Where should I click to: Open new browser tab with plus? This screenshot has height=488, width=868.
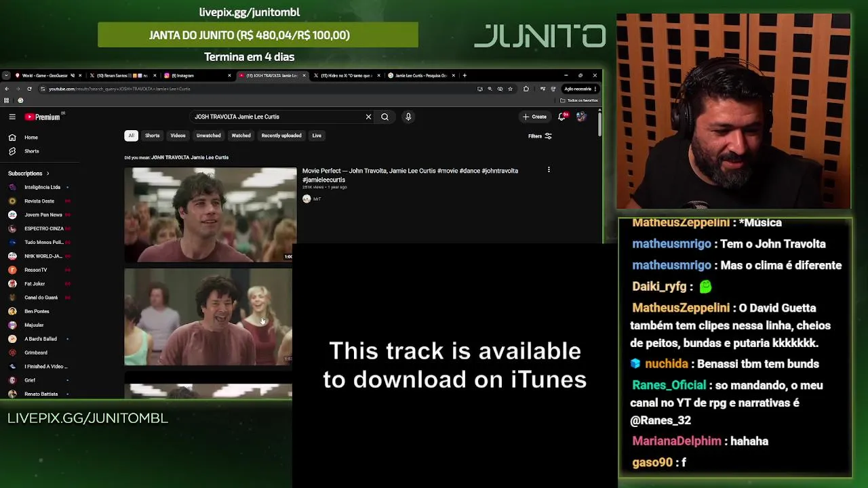465,75
